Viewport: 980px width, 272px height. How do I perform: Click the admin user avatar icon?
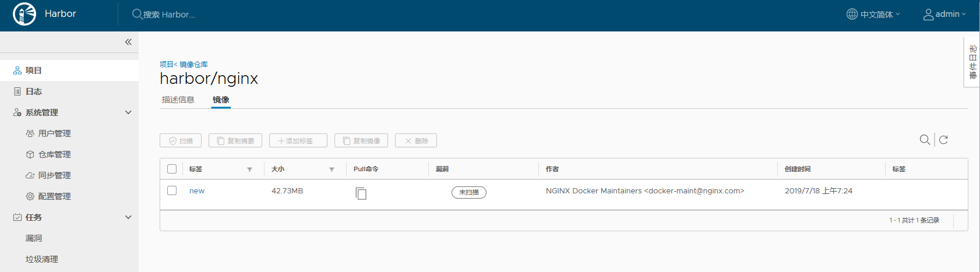(x=928, y=14)
